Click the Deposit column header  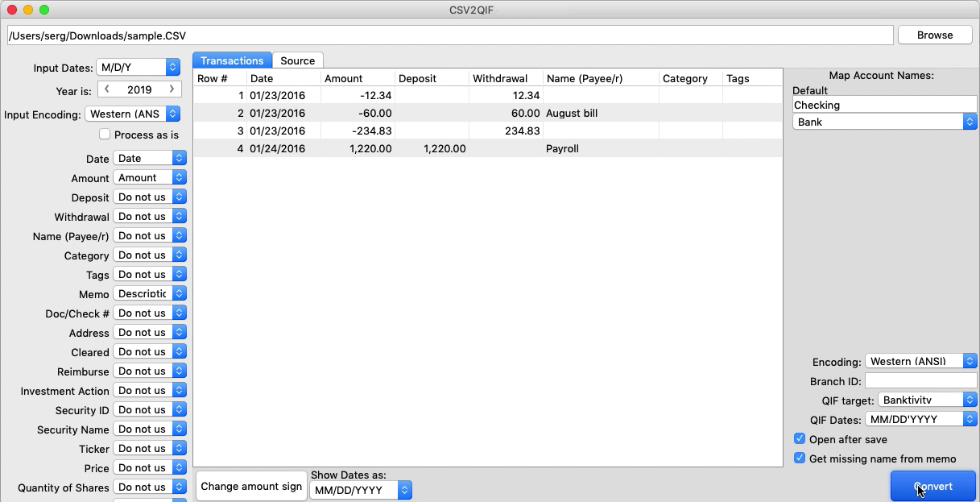(x=432, y=78)
